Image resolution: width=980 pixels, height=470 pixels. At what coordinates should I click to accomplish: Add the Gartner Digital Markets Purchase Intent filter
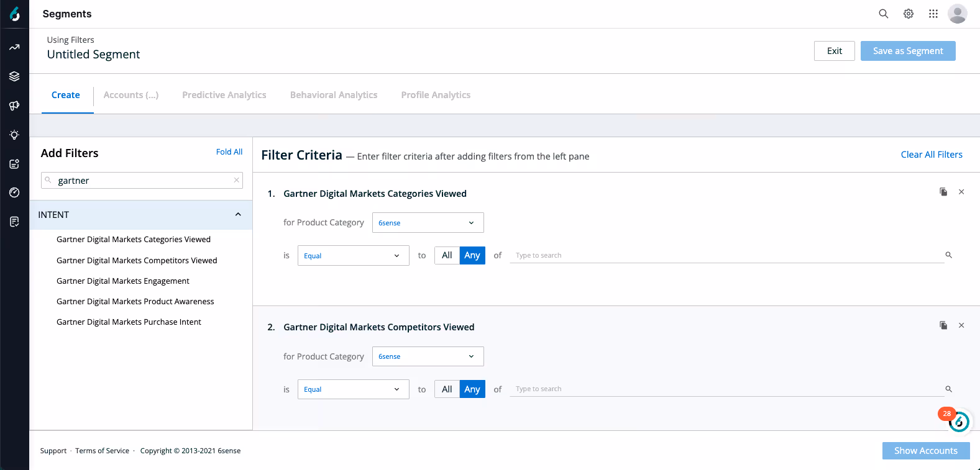(x=129, y=322)
